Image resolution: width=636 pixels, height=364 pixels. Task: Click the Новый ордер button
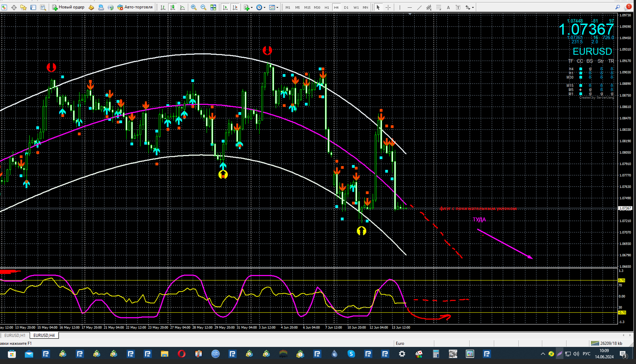click(68, 7)
